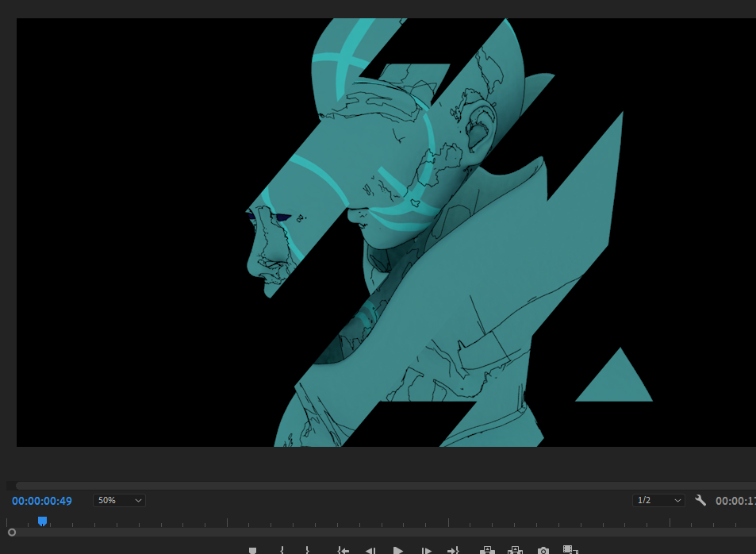The width and height of the screenshot is (756, 554).
Task: Click the Mark Out button
Action: point(308,551)
